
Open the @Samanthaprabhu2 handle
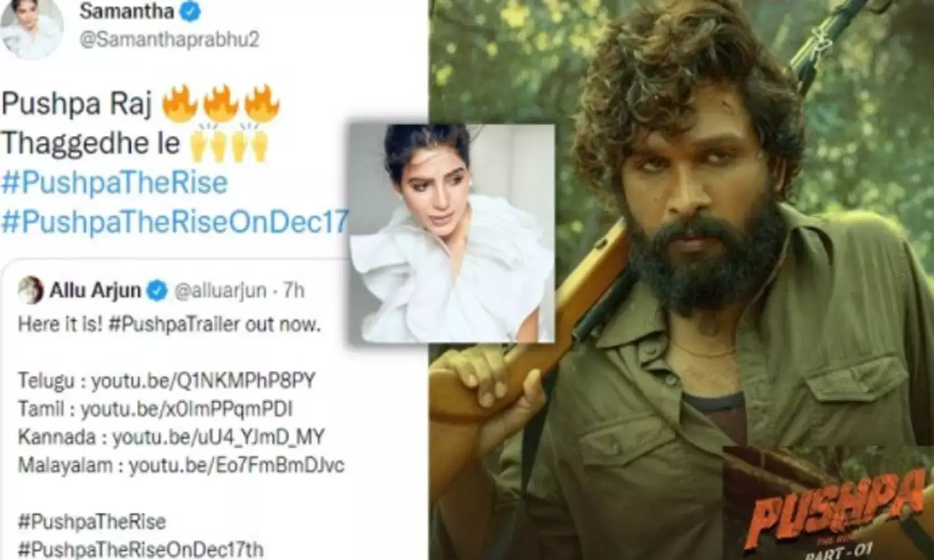click(x=169, y=39)
